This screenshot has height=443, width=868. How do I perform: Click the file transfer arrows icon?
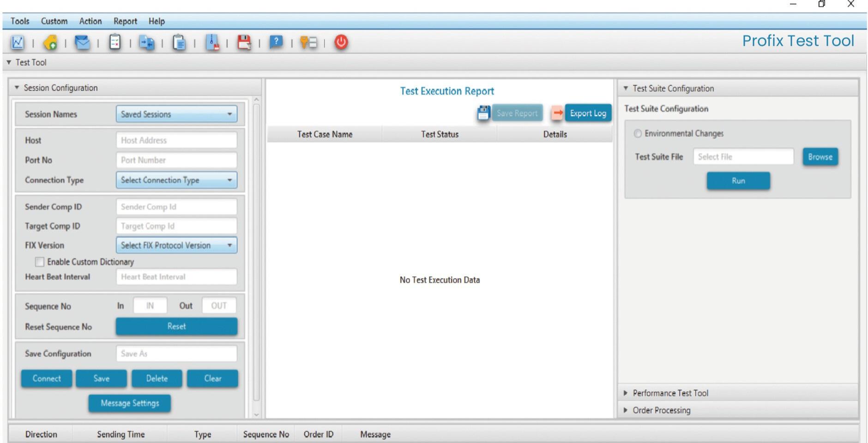click(x=147, y=42)
